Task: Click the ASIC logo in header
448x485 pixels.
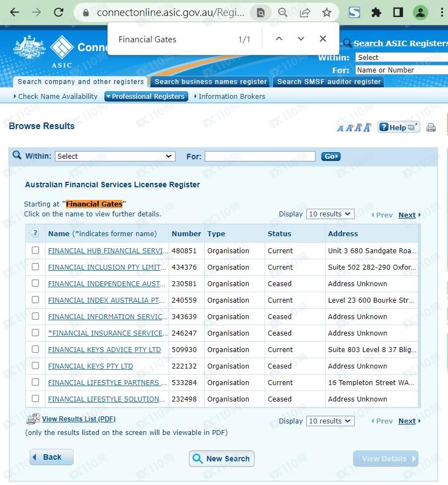Action: pos(62,51)
